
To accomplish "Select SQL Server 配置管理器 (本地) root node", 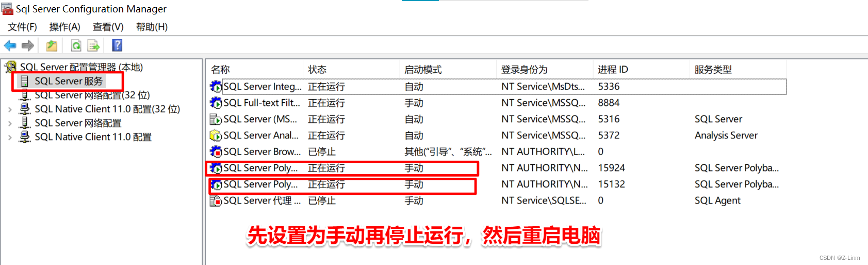I will pyautogui.click(x=81, y=67).
